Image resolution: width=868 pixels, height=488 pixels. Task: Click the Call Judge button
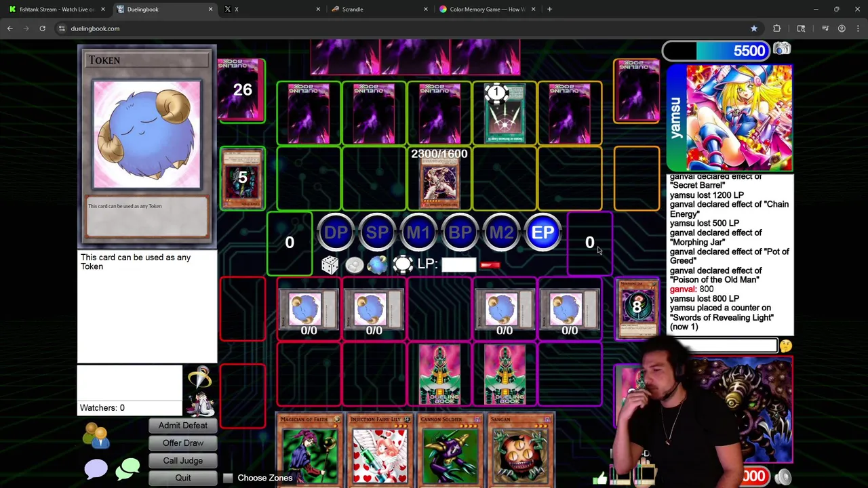point(183,460)
